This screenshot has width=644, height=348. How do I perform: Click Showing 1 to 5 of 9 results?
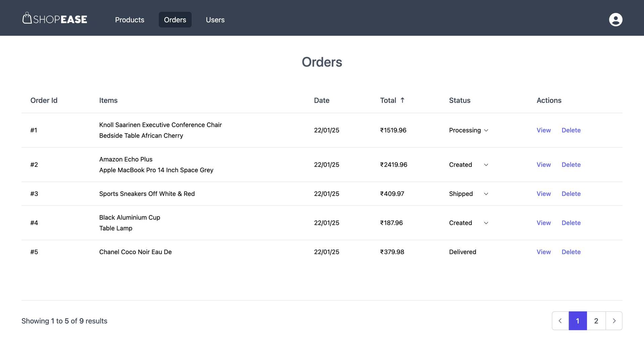[64, 321]
